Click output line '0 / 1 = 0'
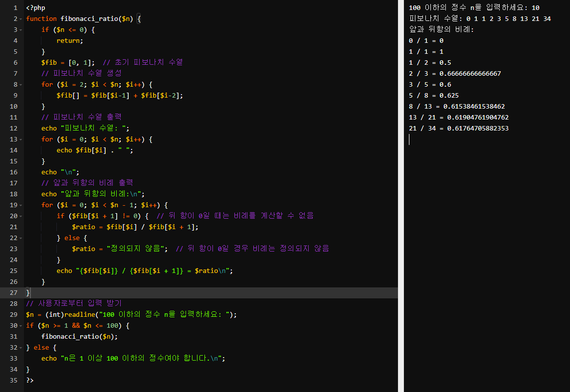The width and height of the screenshot is (570, 392). pos(426,41)
